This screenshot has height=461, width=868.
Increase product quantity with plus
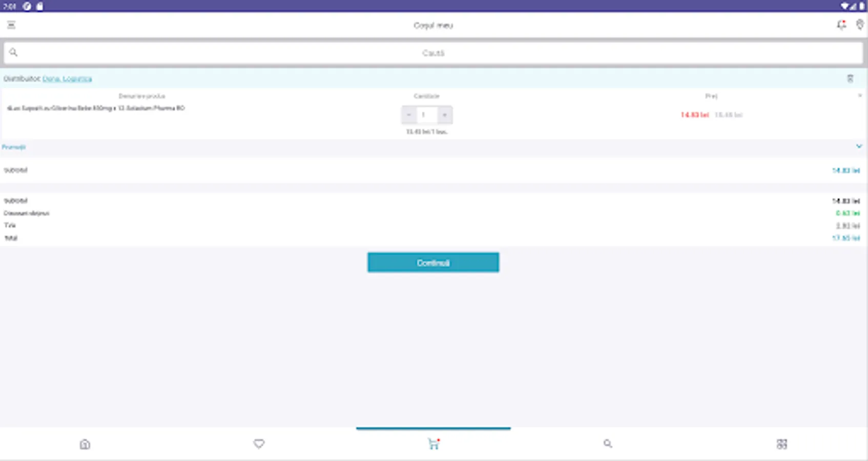[444, 115]
